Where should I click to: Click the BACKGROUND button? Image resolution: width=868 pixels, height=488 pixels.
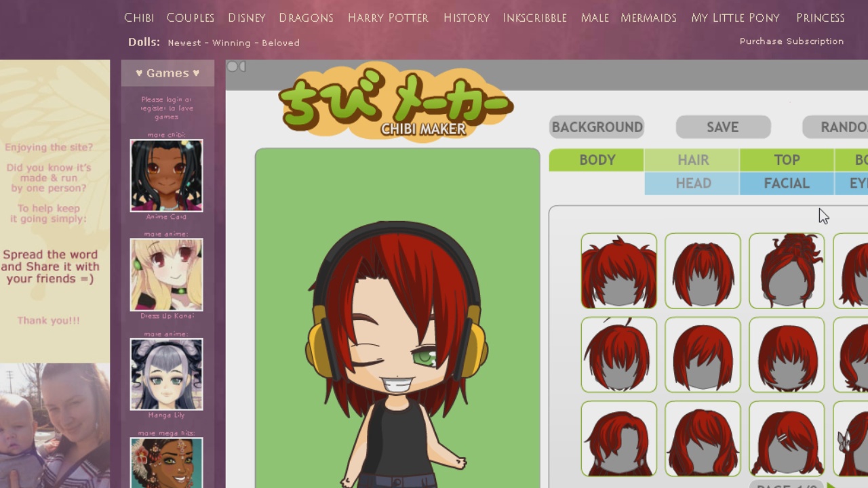click(x=597, y=127)
